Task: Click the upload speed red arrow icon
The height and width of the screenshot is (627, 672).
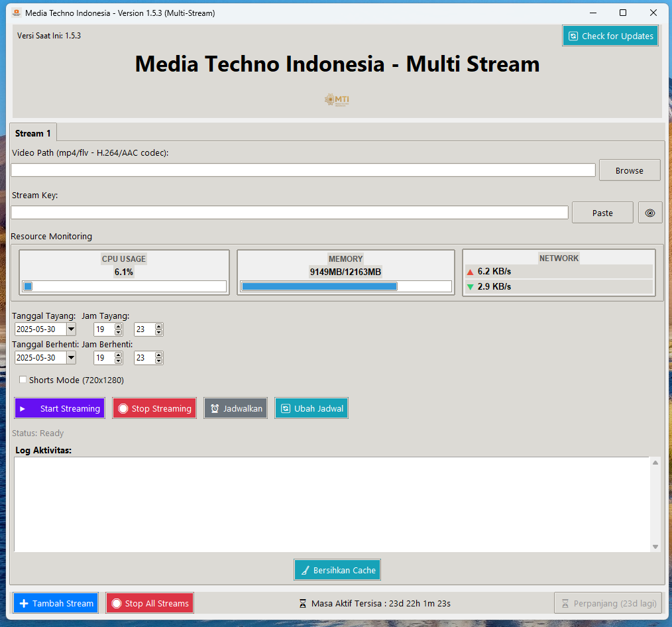Action: coord(470,272)
